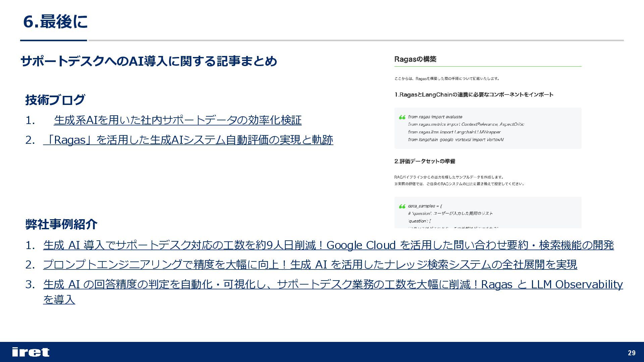Click the first code block with ragas imports
Viewport: 644px width, 362px height.
[x=488, y=128]
